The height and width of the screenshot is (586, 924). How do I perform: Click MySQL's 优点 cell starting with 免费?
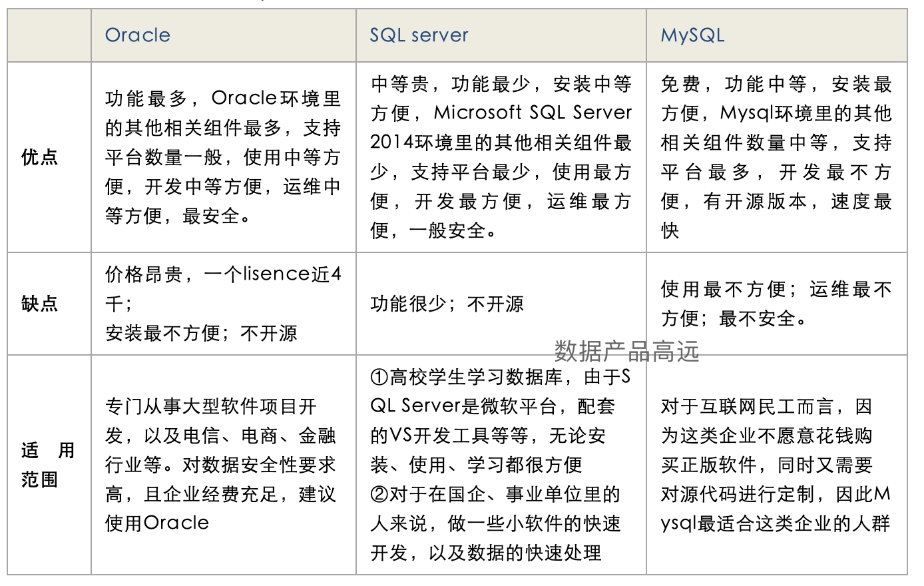tap(776, 157)
